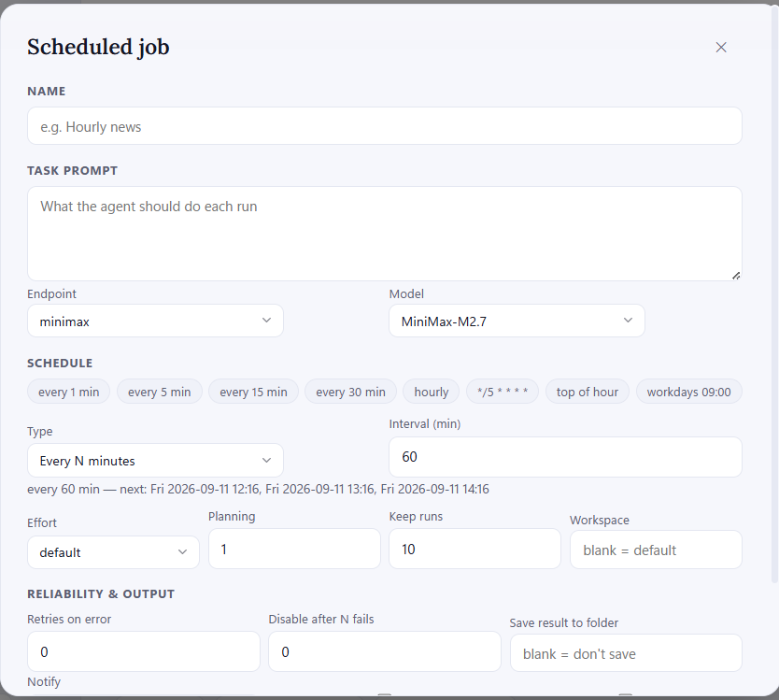Pick the '*/5 * * * *' cron preset

coord(503,392)
